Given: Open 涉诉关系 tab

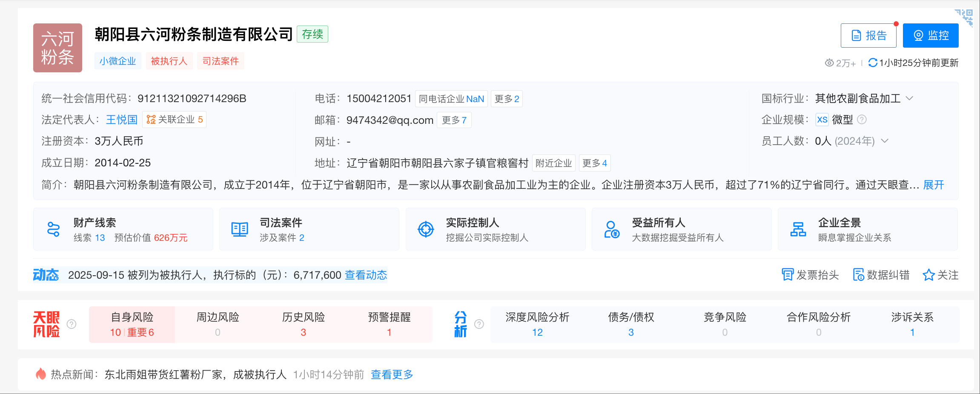Looking at the screenshot, I should click(912, 324).
